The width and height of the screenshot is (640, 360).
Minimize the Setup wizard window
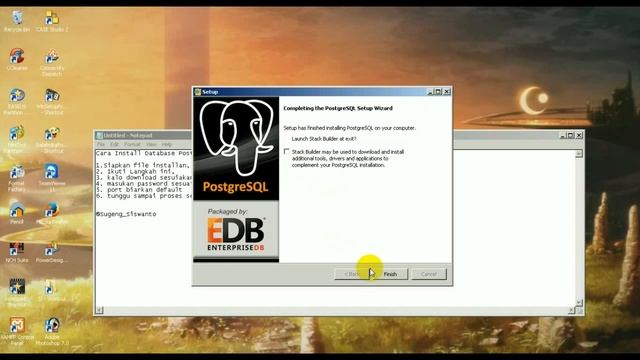(430, 92)
